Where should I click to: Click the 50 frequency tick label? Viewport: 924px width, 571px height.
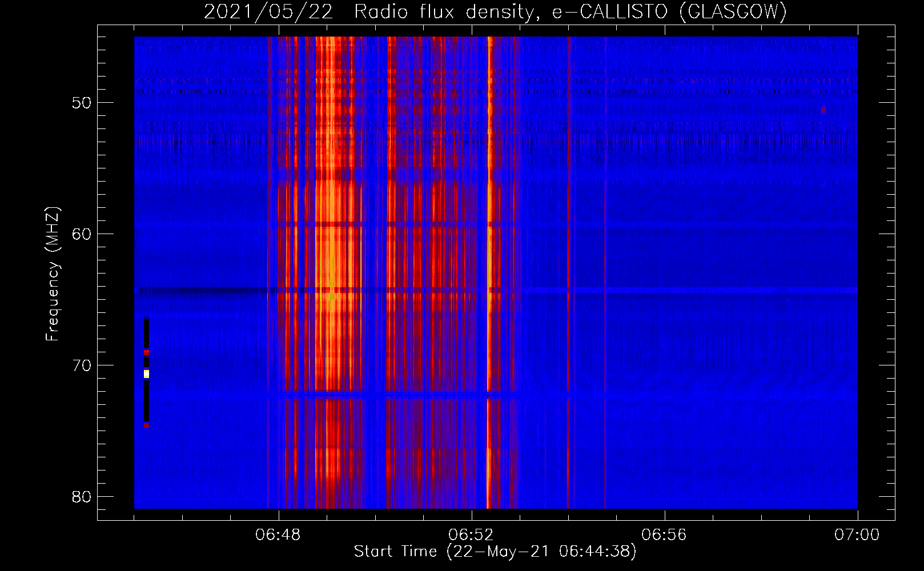point(82,103)
